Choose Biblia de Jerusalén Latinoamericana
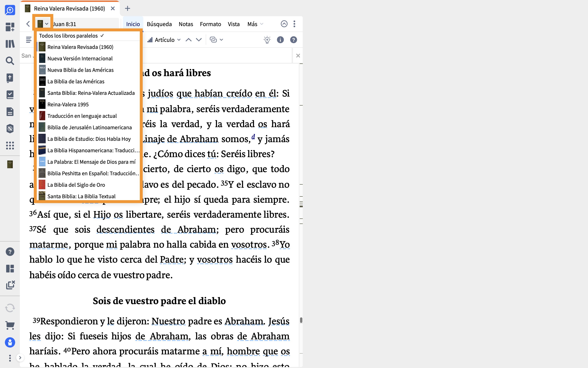This screenshot has width=588, height=368. click(88, 128)
